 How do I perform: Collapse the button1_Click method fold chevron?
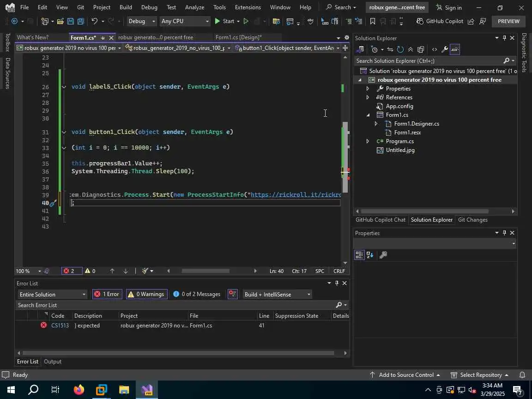click(64, 132)
